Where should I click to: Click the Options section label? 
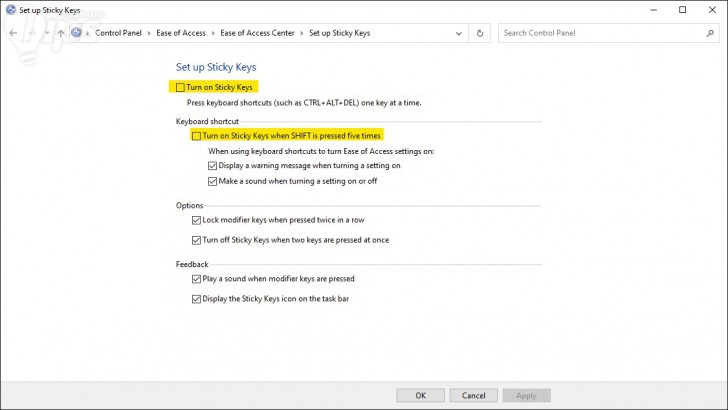click(189, 206)
